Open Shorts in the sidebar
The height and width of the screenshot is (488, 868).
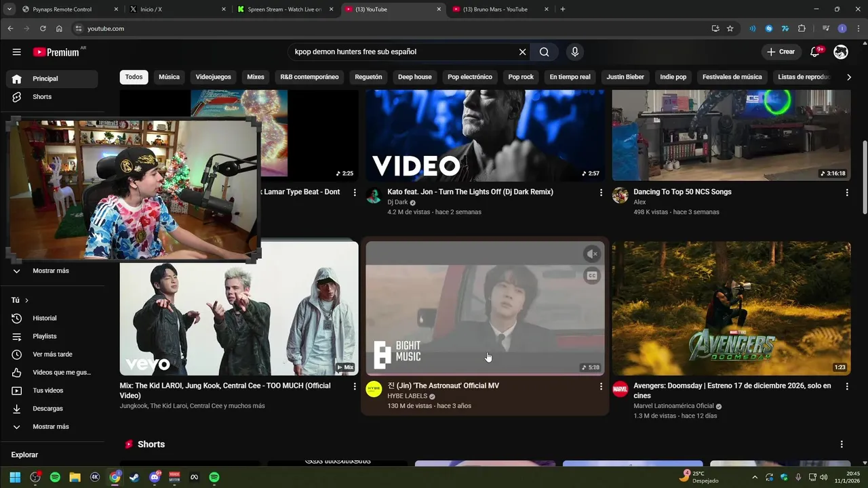pyautogui.click(x=52, y=97)
